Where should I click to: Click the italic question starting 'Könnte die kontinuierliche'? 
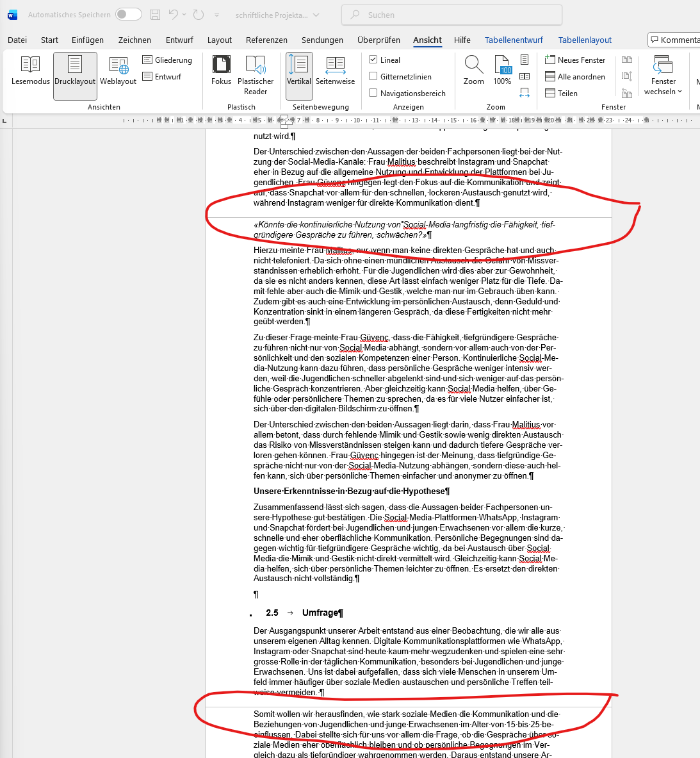404,229
